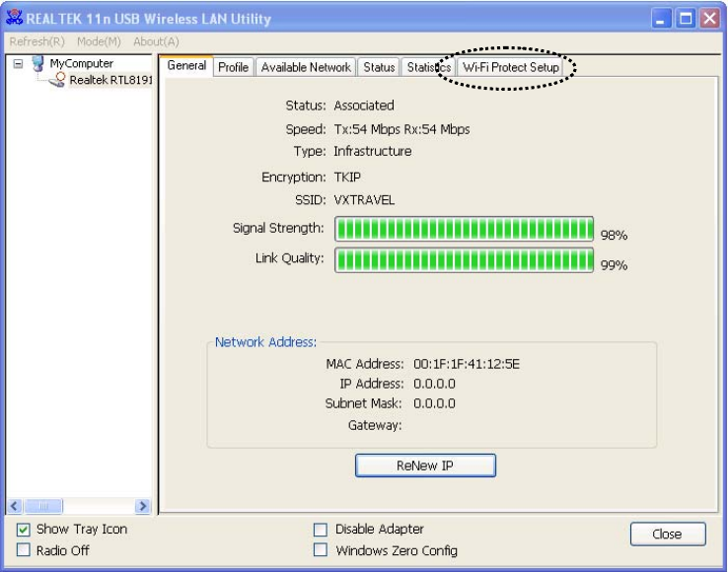Screen dimensions: 728x572
Task: Click the 99% link quality value
Action: (614, 265)
